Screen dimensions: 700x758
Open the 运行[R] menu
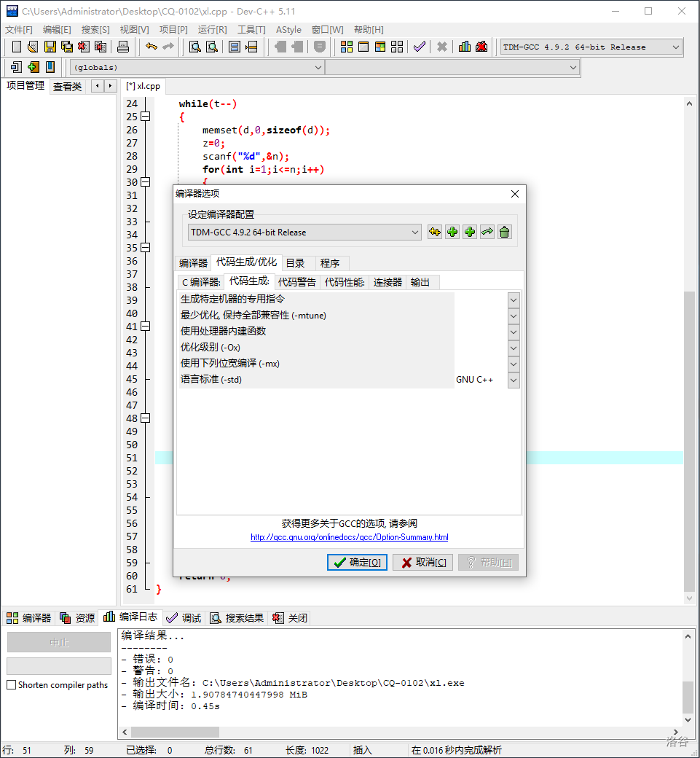[212, 29]
